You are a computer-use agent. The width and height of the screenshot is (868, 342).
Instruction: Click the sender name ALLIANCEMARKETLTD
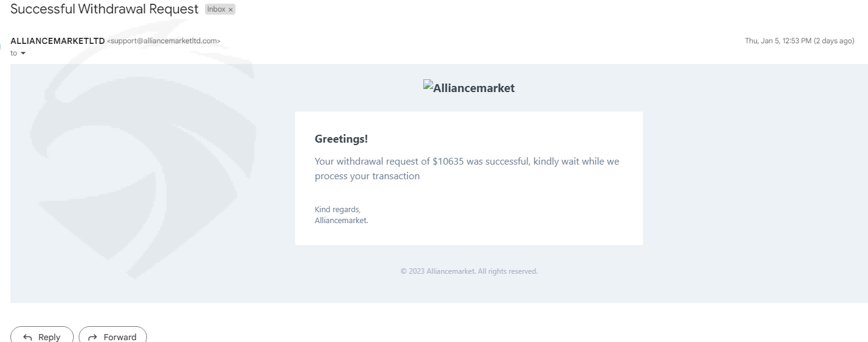(57, 41)
